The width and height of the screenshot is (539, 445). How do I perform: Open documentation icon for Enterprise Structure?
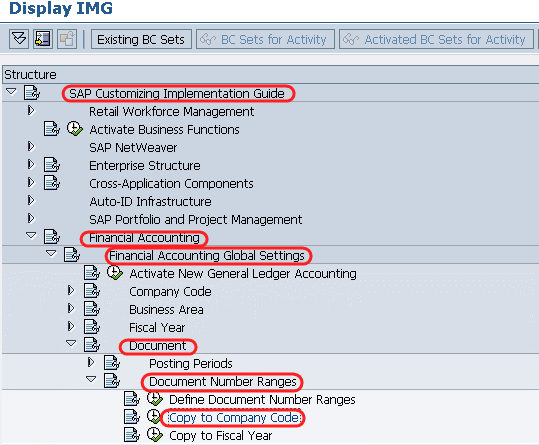52,165
